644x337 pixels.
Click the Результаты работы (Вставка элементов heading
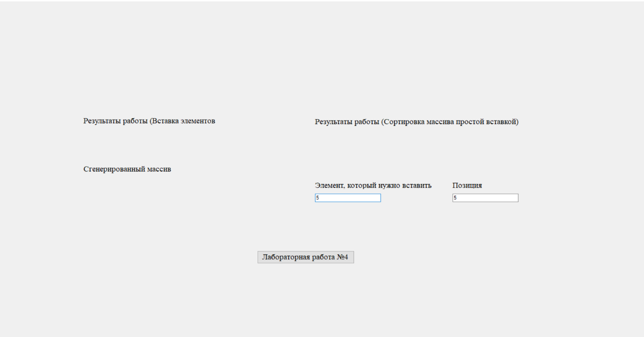click(x=149, y=121)
